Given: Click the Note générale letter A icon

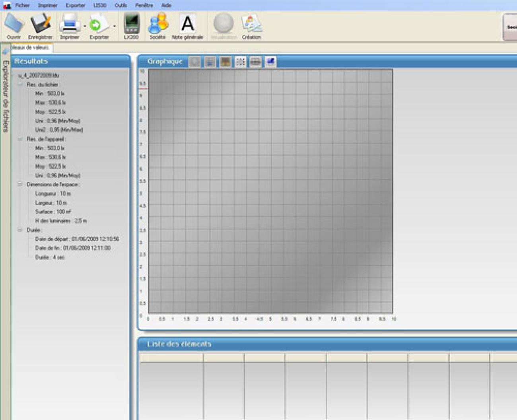Looking at the screenshot, I should pyautogui.click(x=187, y=24).
